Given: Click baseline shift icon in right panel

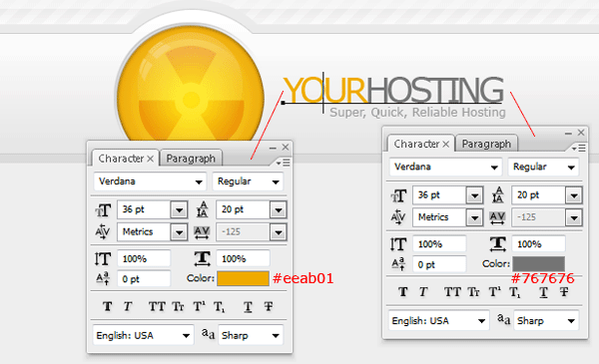Looking at the screenshot, I should pyautogui.click(x=398, y=264).
